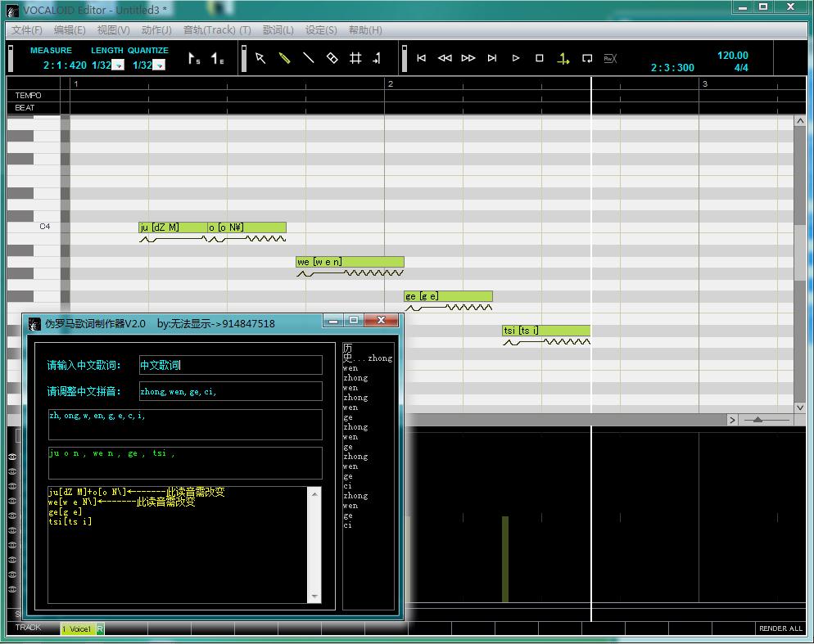Toggle the grid display icon
The image size is (814, 644).
(x=355, y=58)
